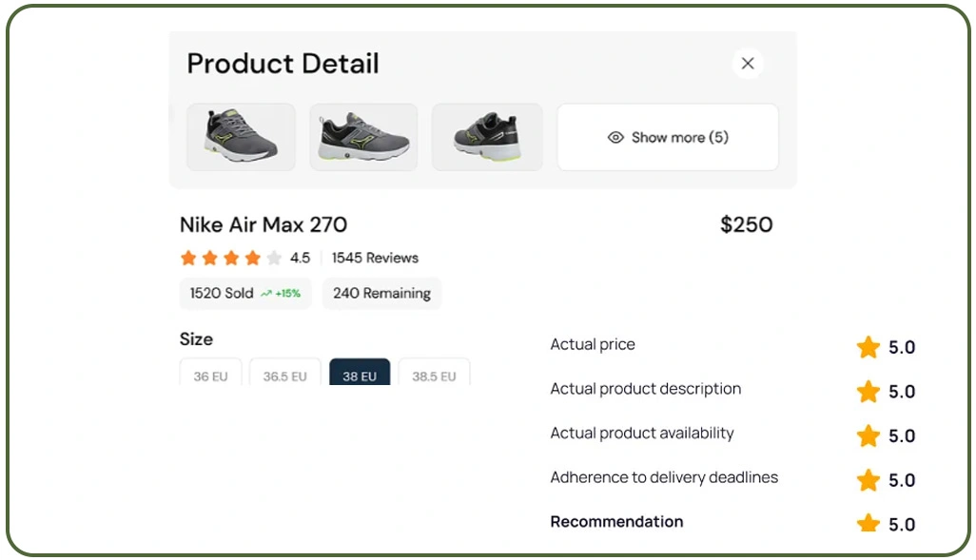This screenshot has width=976, height=560.
Task: Click the fourth orange rating star
Action: 252,258
